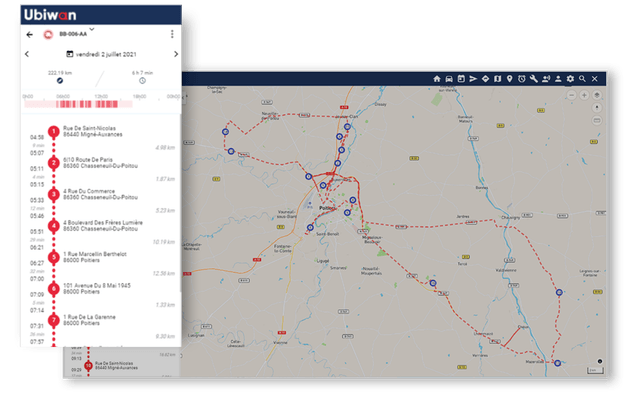Open the home icon in map toolbar
The width and height of the screenshot is (633, 400).
[x=436, y=79]
